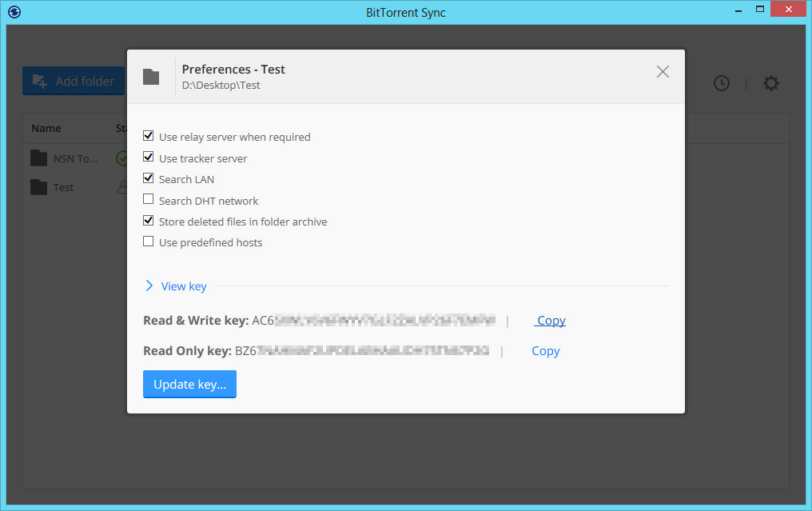Click the green status check for NSN To...

click(121, 158)
